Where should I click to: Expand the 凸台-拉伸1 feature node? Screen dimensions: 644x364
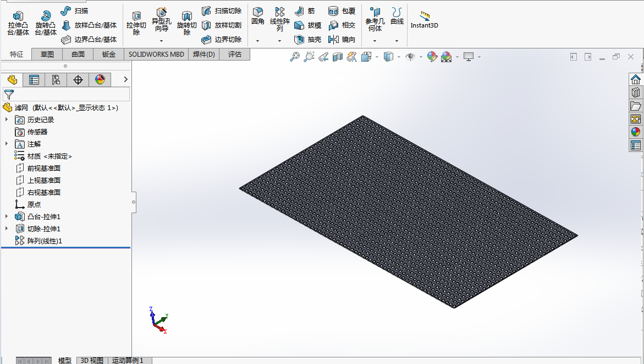coord(6,216)
